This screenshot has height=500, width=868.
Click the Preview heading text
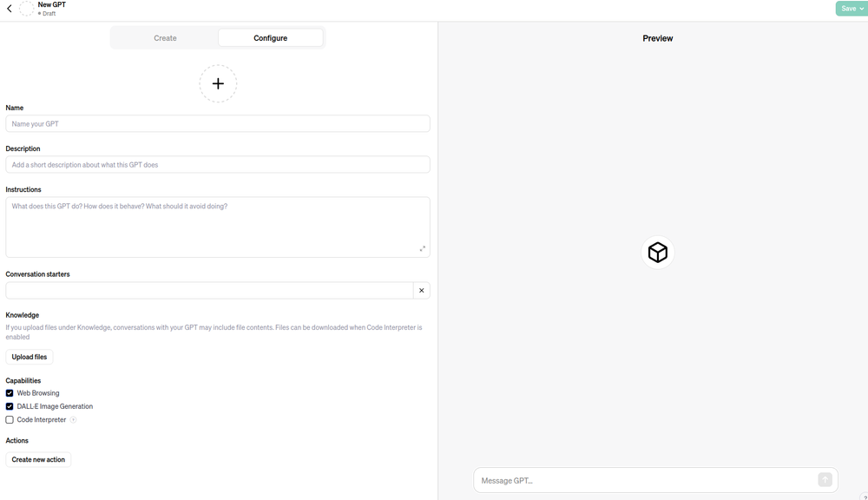point(658,38)
